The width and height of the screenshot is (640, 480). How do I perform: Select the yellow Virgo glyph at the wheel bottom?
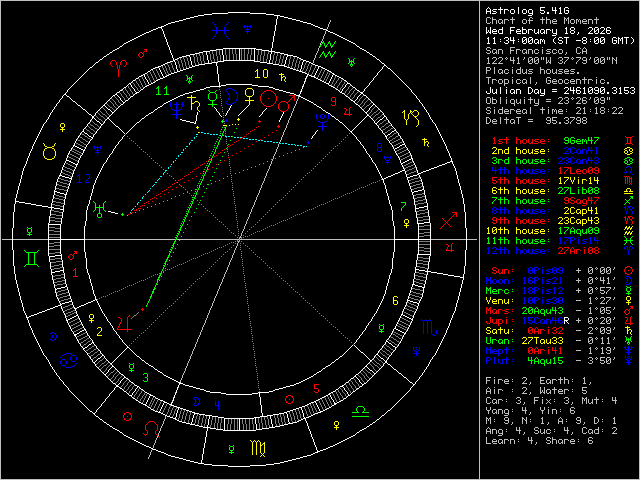click(x=258, y=448)
